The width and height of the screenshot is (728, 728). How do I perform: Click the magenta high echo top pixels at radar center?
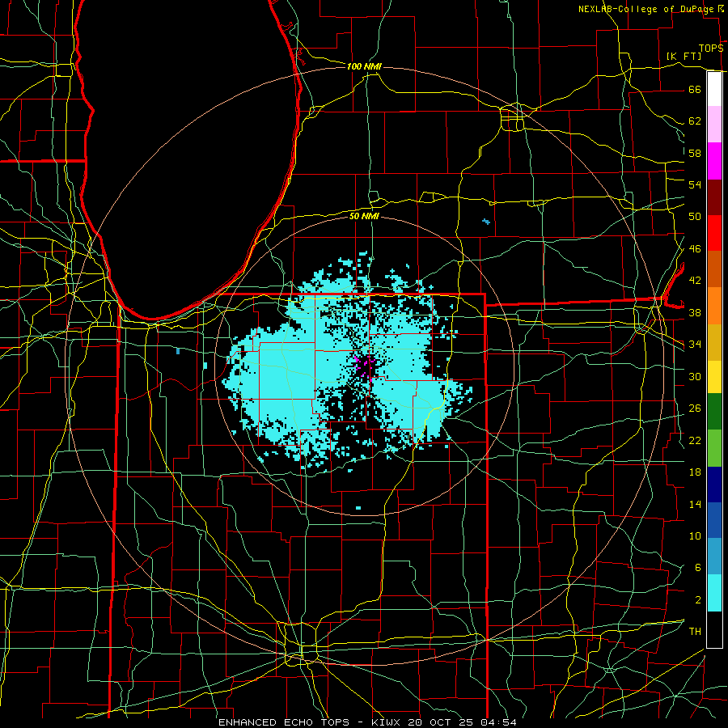tap(366, 366)
